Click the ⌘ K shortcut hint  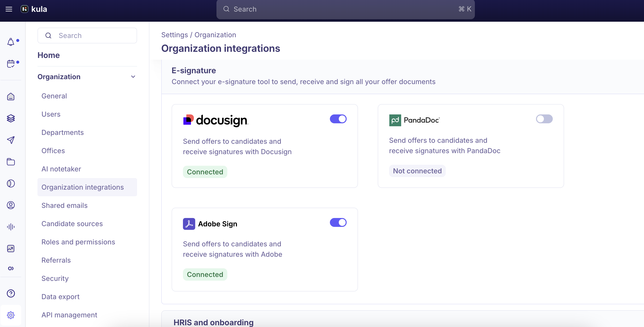pyautogui.click(x=465, y=9)
